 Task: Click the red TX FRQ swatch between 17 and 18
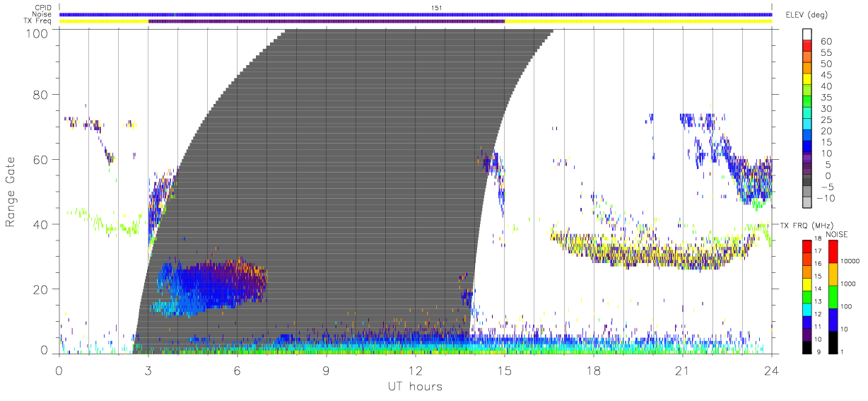pyautogui.click(x=807, y=246)
